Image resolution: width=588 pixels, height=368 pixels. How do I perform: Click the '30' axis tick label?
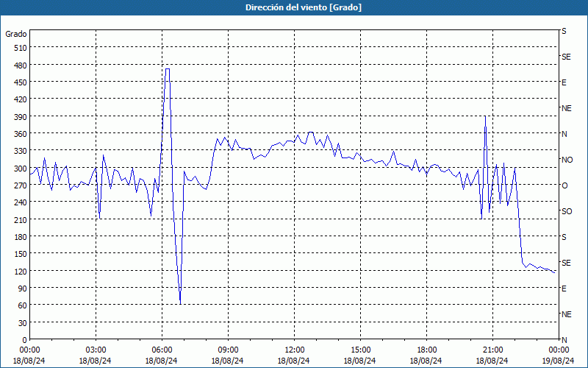(23, 323)
